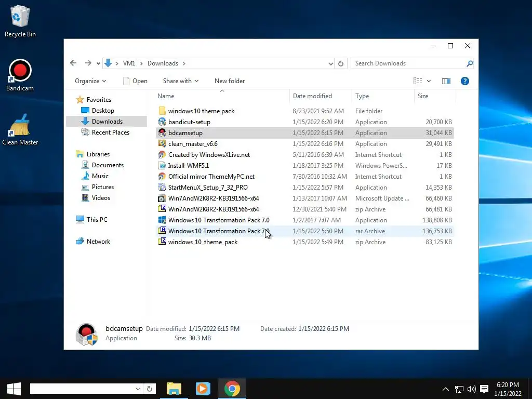Expand the view options dropdown arrow

429,81
